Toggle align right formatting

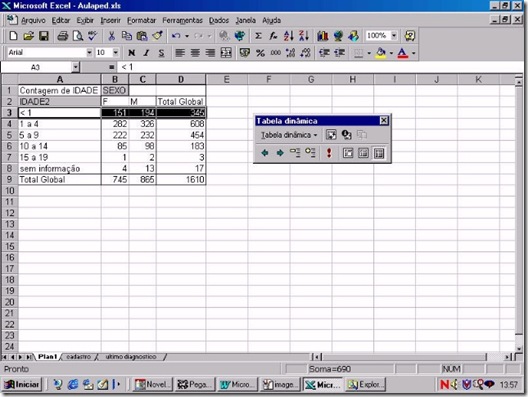point(210,53)
